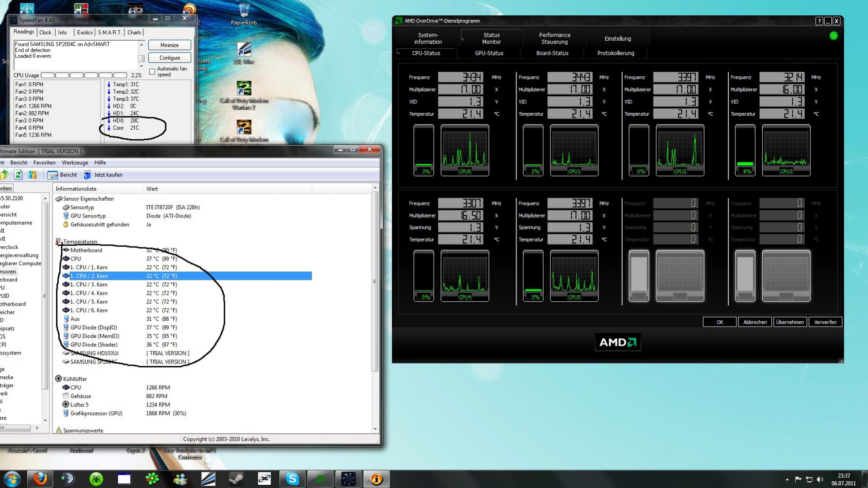Show hidden tray icons arrow
The height and width of the screenshot is (488, 868).
point(787,479)
